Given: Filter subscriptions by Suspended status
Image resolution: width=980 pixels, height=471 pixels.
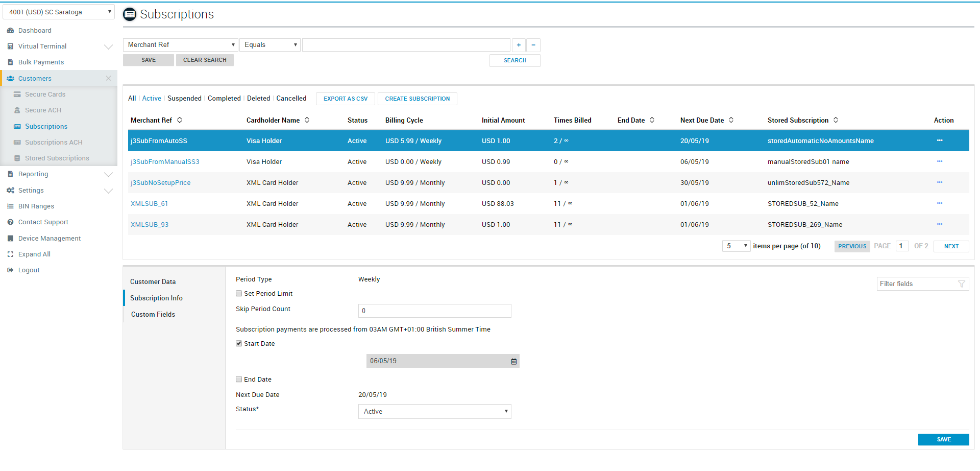Looking at the screenshot, I should pos(184,99).
